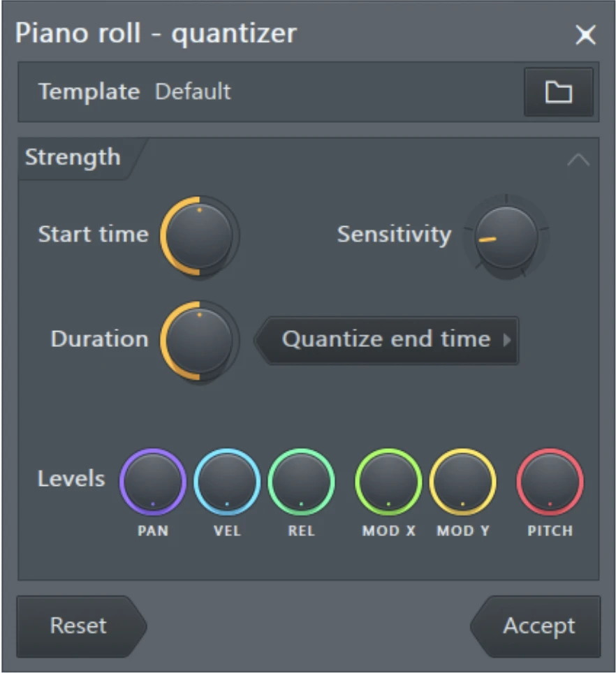
Task: Open the template folder browser
Action: 558,92
